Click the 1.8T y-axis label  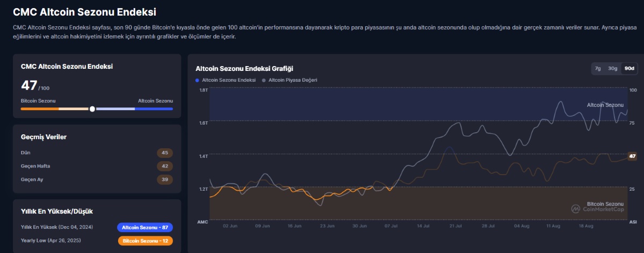click(203, 90)
